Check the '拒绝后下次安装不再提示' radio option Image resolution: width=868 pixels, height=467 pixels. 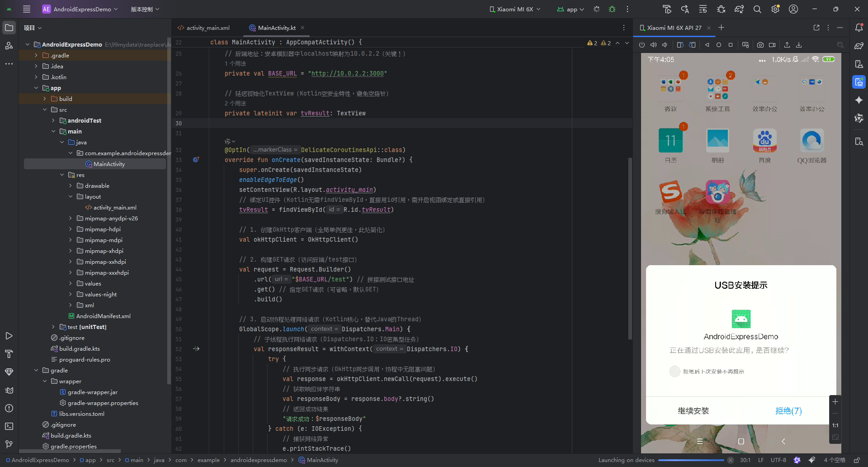pos(675,372)
